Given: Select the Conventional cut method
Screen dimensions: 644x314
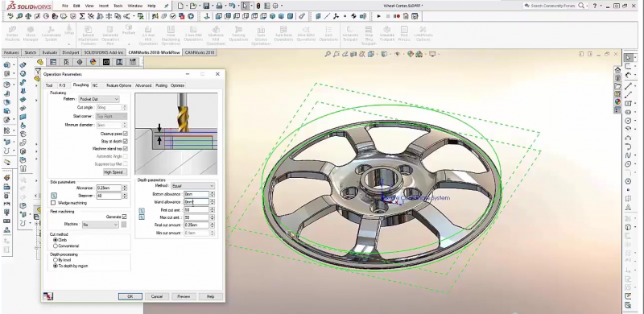Looking at the screenshot, I should 56,246.
